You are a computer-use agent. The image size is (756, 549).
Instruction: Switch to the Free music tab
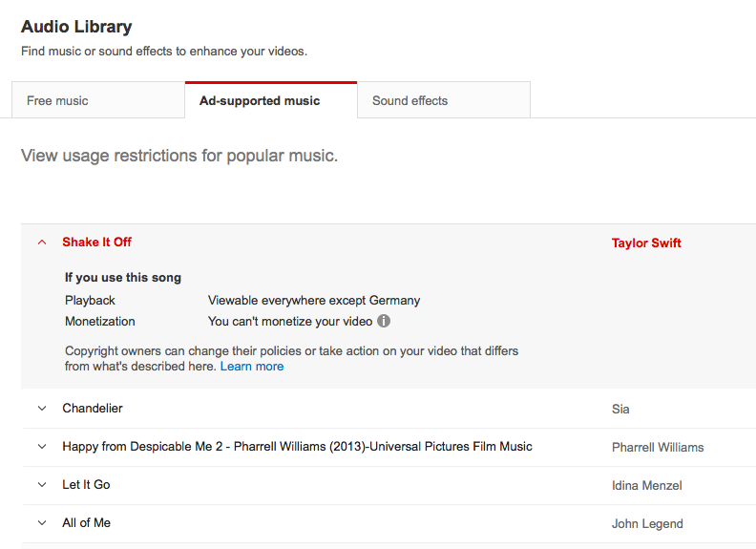[x=57, y=101]
